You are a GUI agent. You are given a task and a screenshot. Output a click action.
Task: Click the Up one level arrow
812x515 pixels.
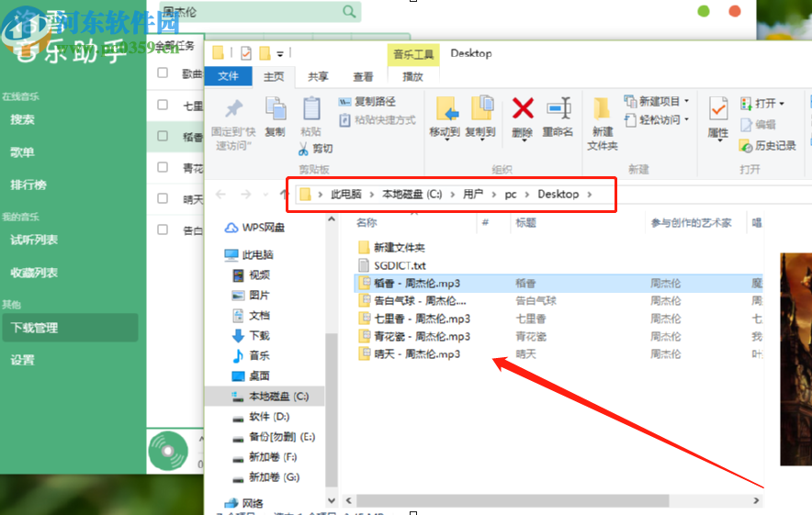[283, 194]
